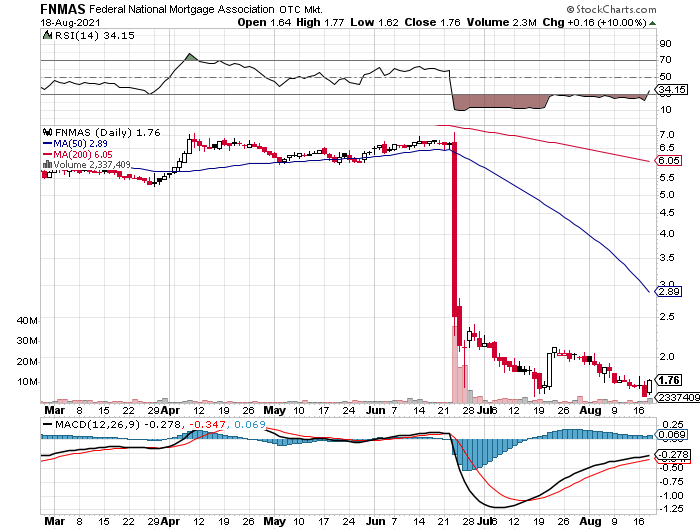700x530 pixels.
Task: Click the 6.05 MA(200) price tag
Action: (x=668, y=160)
